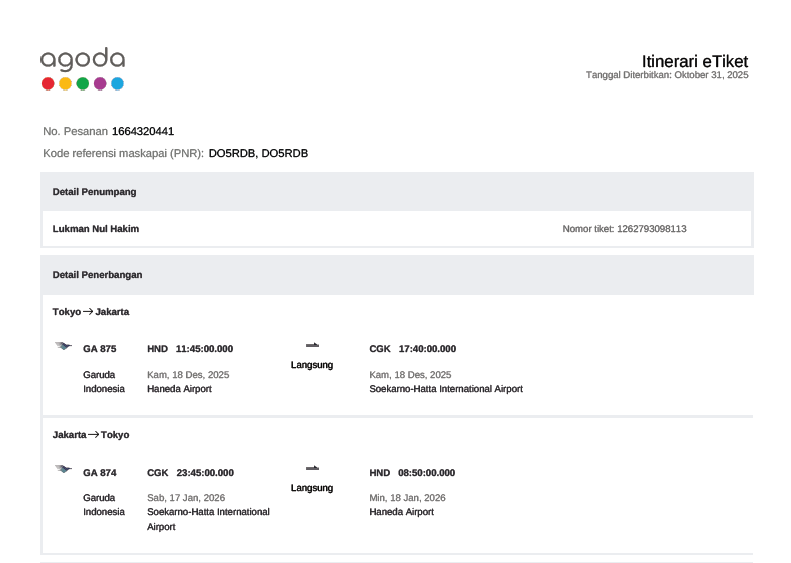The height and width of the screenshot is (563, 791).
Task: Click the red dot under Agoda logo
Action: 48,84
